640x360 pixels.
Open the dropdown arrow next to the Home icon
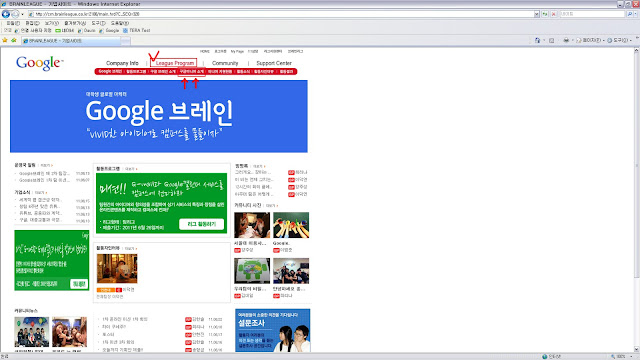[544, 40]
